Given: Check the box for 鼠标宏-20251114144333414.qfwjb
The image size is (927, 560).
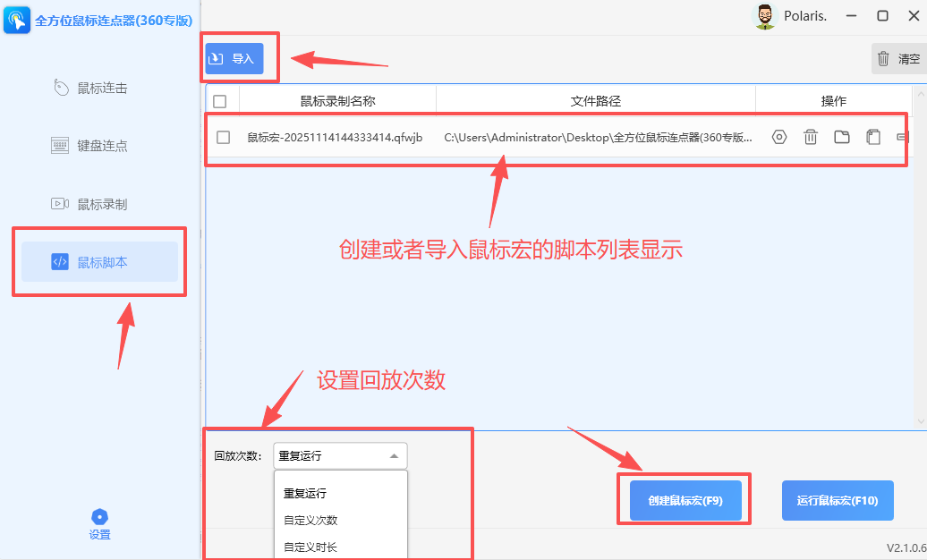Looking at the screenshot, I should tap(224, 137).
